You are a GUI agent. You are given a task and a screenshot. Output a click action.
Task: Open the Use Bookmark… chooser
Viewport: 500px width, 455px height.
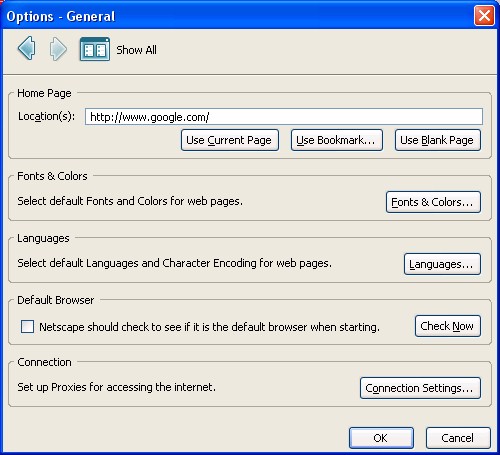[337, 140]
